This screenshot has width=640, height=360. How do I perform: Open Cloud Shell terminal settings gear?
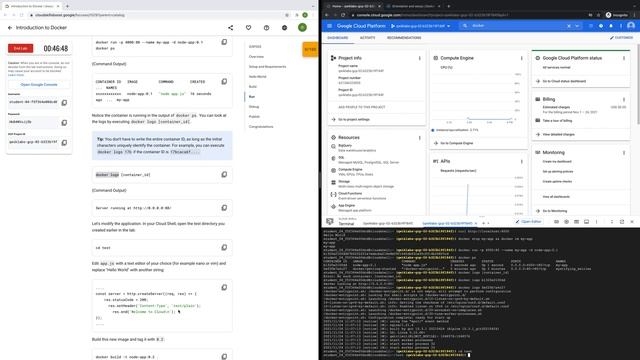[x=566, y=222]
